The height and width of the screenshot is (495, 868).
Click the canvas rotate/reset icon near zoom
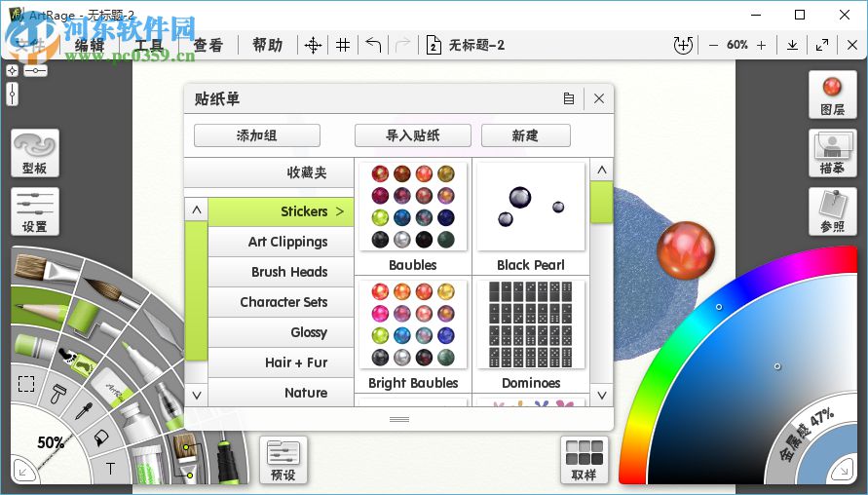click(x=683, y=46)
